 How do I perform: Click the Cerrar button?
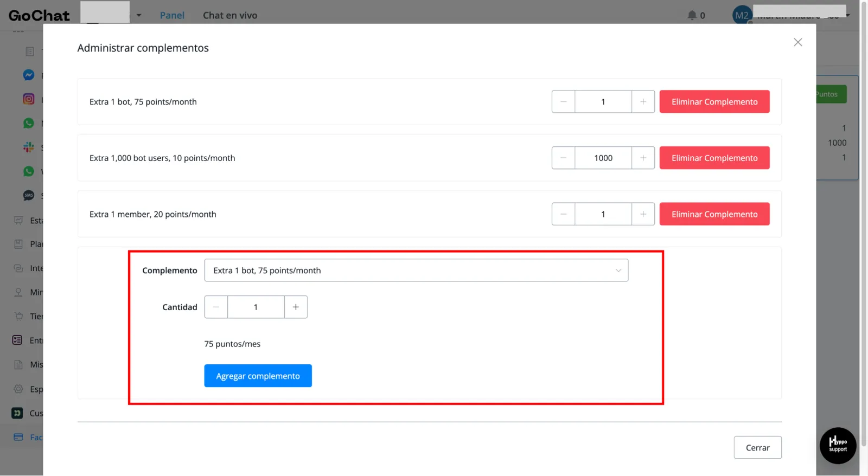757,448
